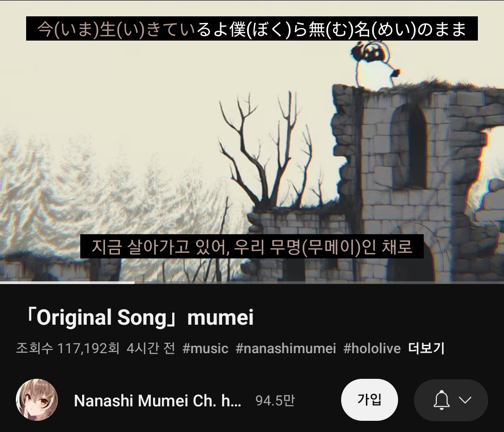Open the Nanashi Mumei Ch. channel name
The image size is (504, 432).
(x=158, y=401)
